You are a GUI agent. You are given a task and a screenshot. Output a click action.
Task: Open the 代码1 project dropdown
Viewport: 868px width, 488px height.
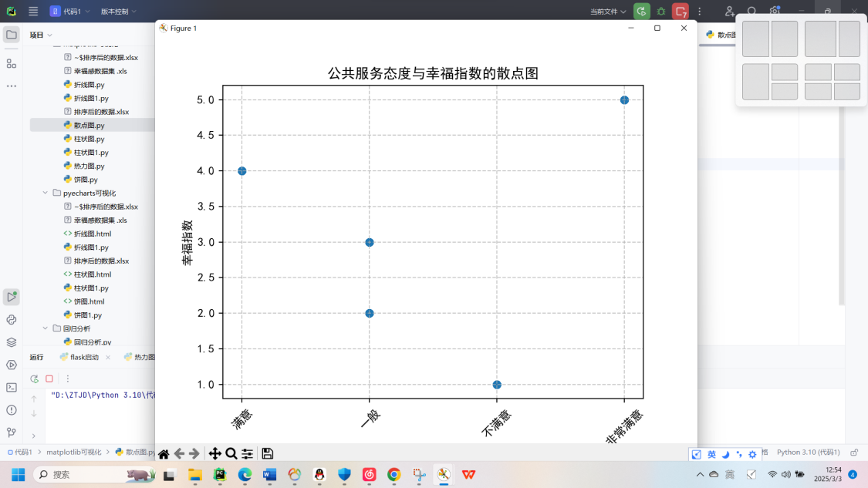point(70,11)
